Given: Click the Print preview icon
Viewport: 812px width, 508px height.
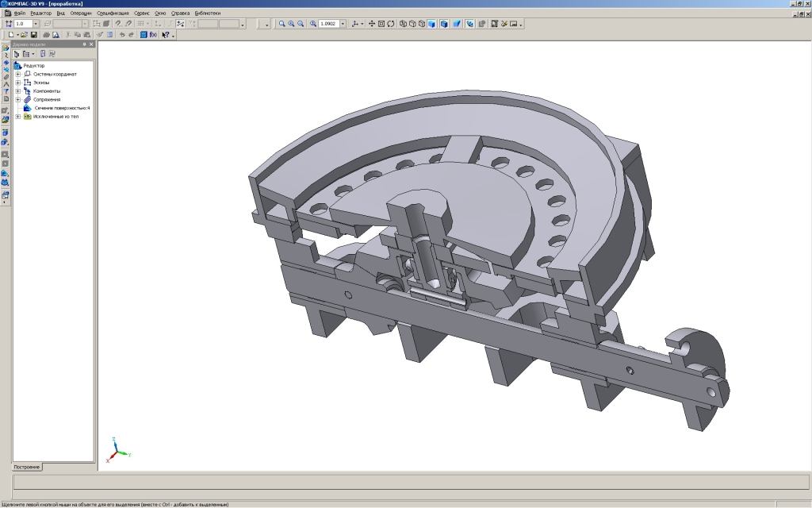Looking at the screenshot, I should click(56, 35).
